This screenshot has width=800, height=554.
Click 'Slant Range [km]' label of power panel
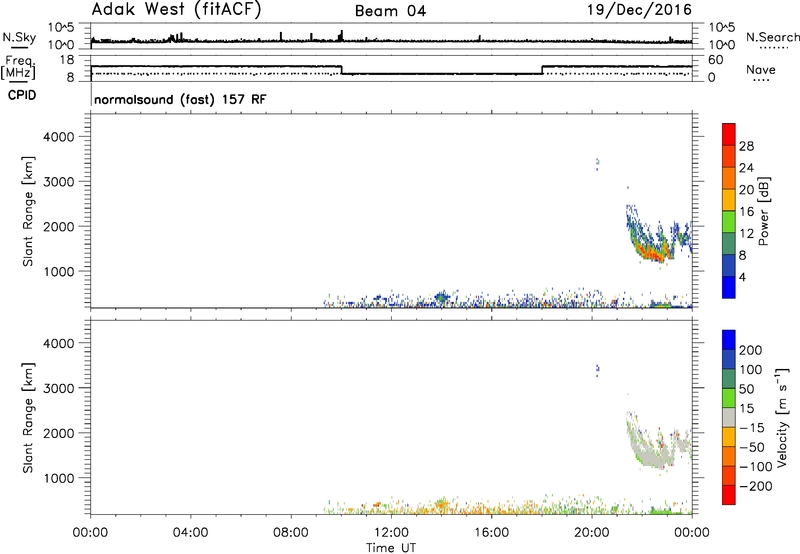(x=28, y=211)
